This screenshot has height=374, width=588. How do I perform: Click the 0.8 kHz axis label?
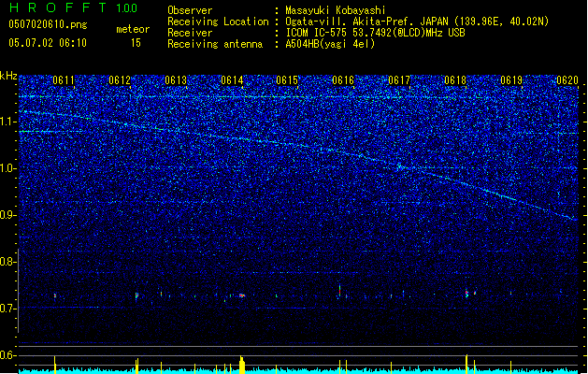coord(8,262)
